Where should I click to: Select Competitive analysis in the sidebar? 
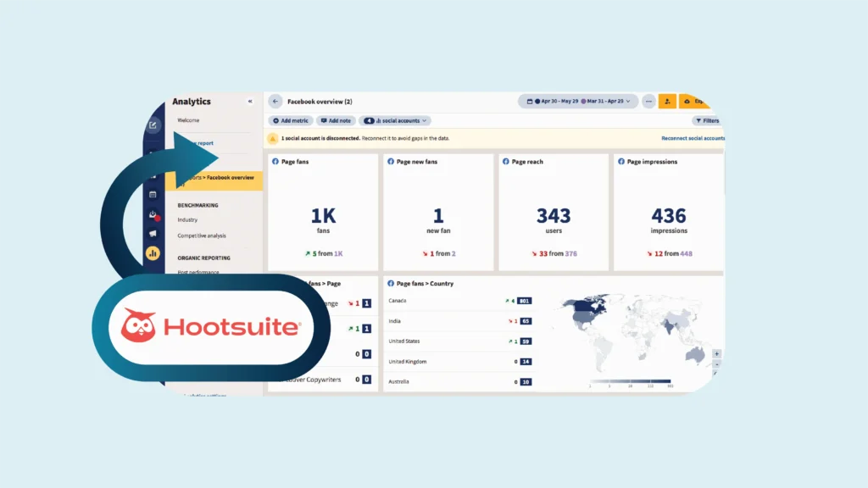(202, 236)
